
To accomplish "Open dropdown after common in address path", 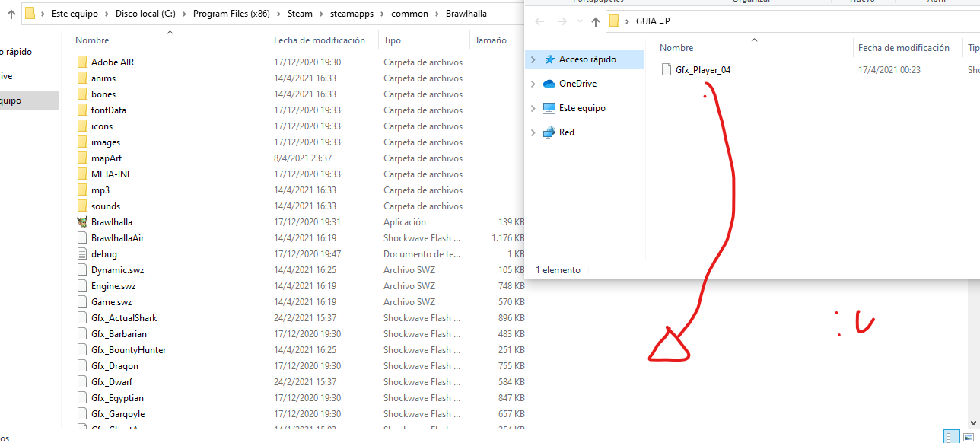I will pyautogui.click(x=437, y=14).
